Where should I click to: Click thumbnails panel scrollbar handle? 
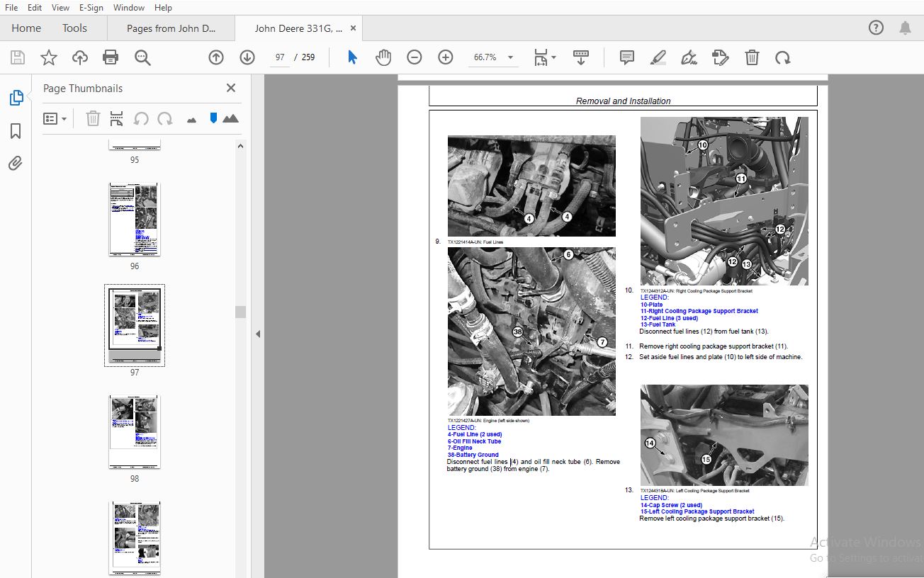point(240,312)
